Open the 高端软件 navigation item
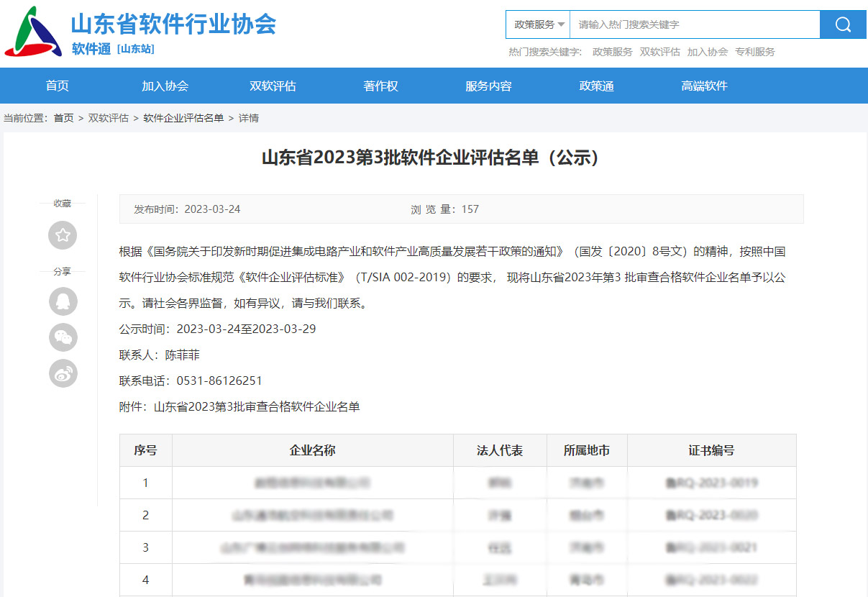 pyautogui.click(x=704, y=86)
